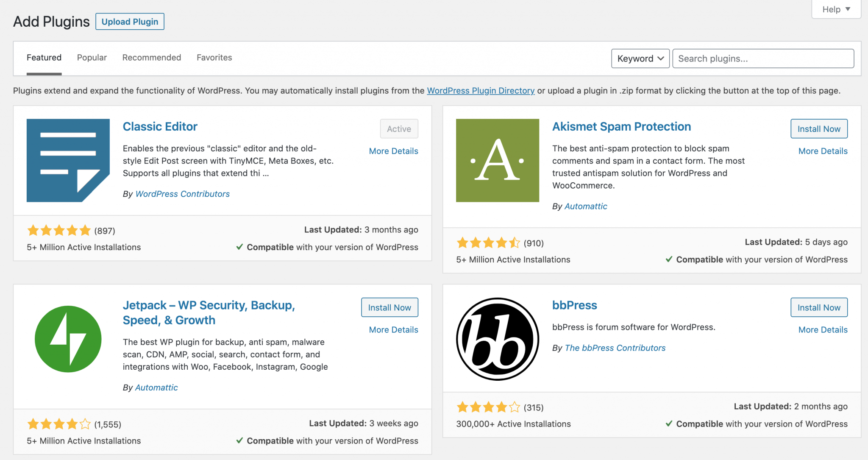Click the Upload Plugin button
The width and height of the screenshot is (868, 460).
[x=130, y=21]
